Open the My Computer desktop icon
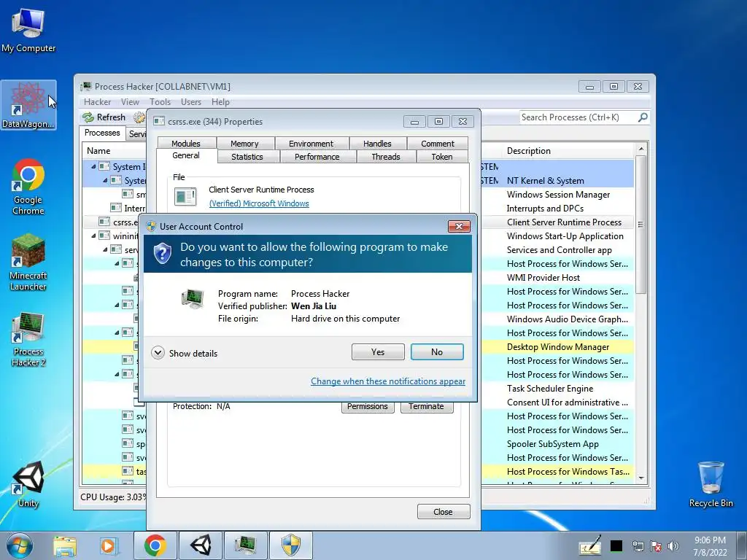 click(x=28, y=31)
